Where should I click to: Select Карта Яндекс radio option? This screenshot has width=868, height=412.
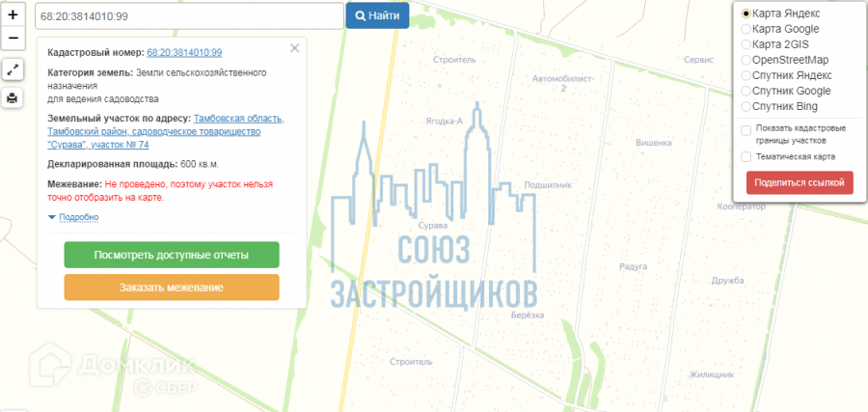pyautogui.click(x=746, y=14)
